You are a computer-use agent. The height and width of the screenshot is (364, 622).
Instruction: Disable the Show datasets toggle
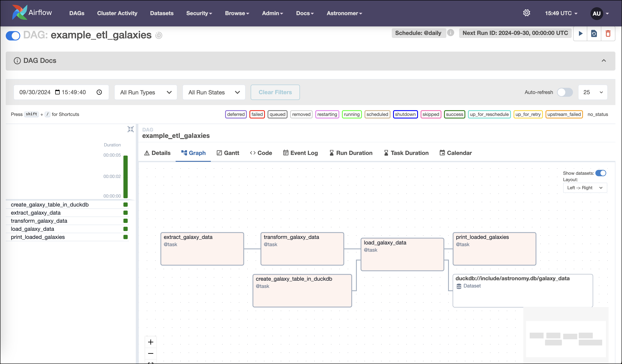coord(601,173)
